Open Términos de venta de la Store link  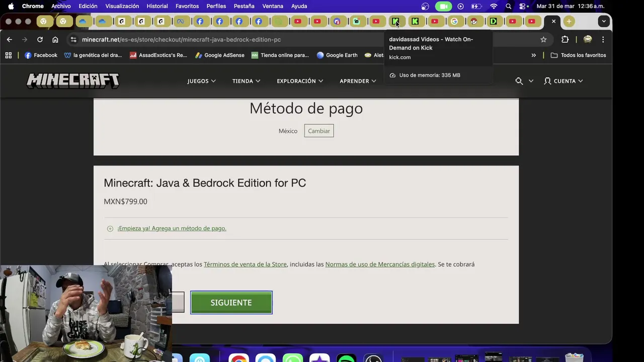(x=245, y=264)
